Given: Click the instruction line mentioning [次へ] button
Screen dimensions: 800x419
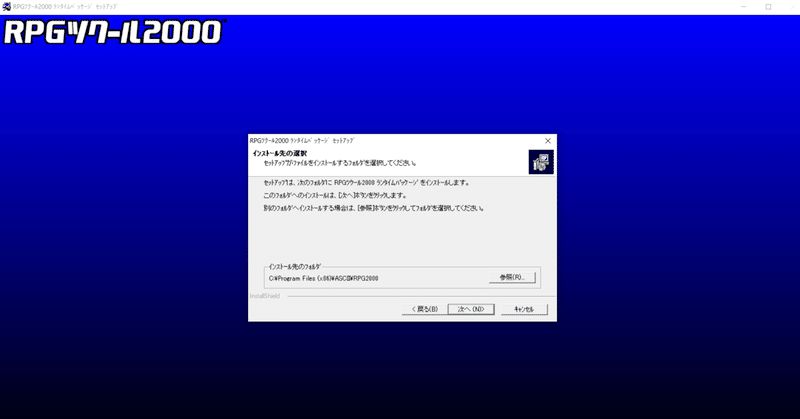Looking at the screenshot, I should pos(335,195).
